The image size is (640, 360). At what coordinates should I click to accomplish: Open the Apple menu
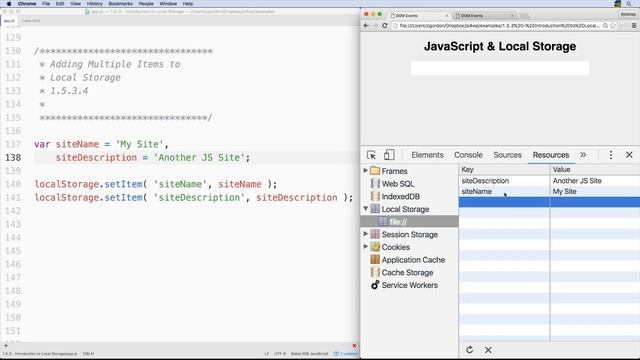point(9,4)
